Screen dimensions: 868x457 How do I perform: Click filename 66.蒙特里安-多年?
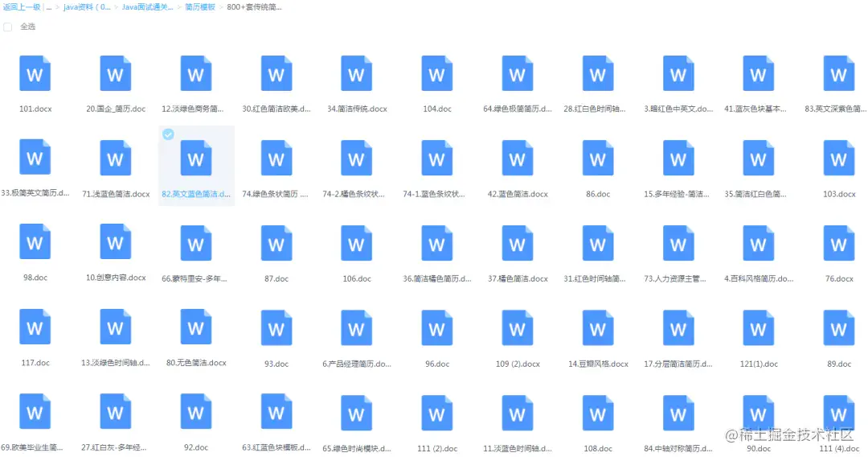194,278
